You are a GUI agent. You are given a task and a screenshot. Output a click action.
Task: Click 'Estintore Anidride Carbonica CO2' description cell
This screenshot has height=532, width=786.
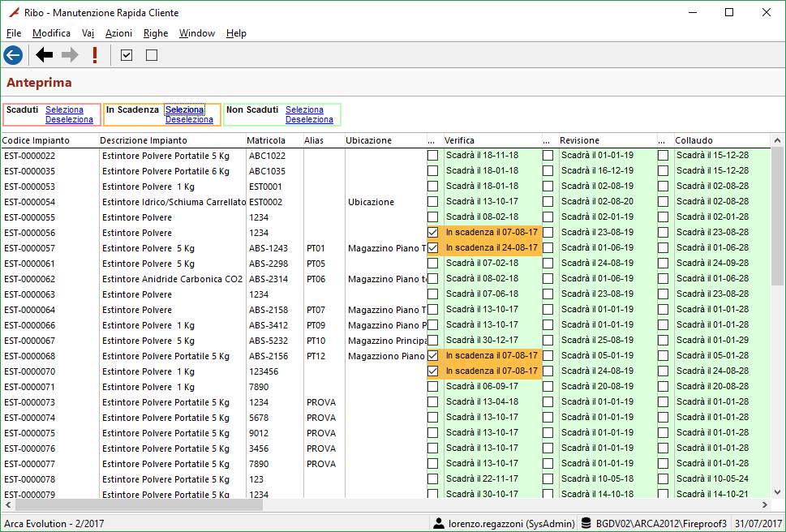[x=173, y=279]
